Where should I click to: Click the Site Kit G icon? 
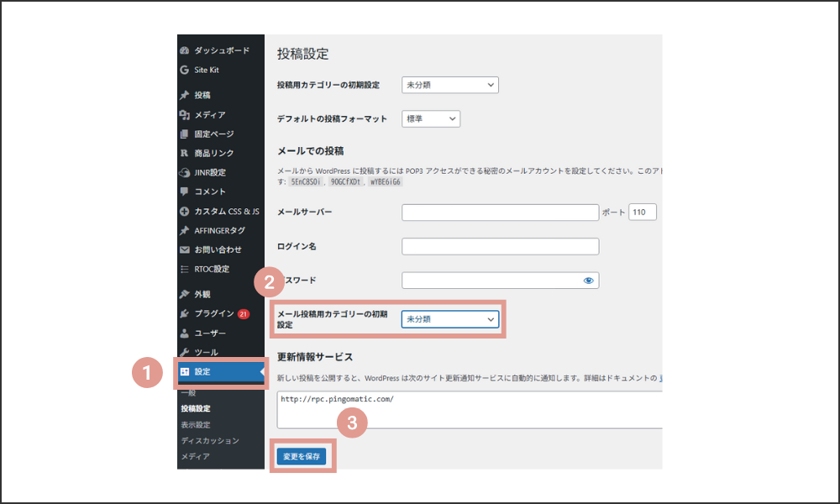[184, 70]
